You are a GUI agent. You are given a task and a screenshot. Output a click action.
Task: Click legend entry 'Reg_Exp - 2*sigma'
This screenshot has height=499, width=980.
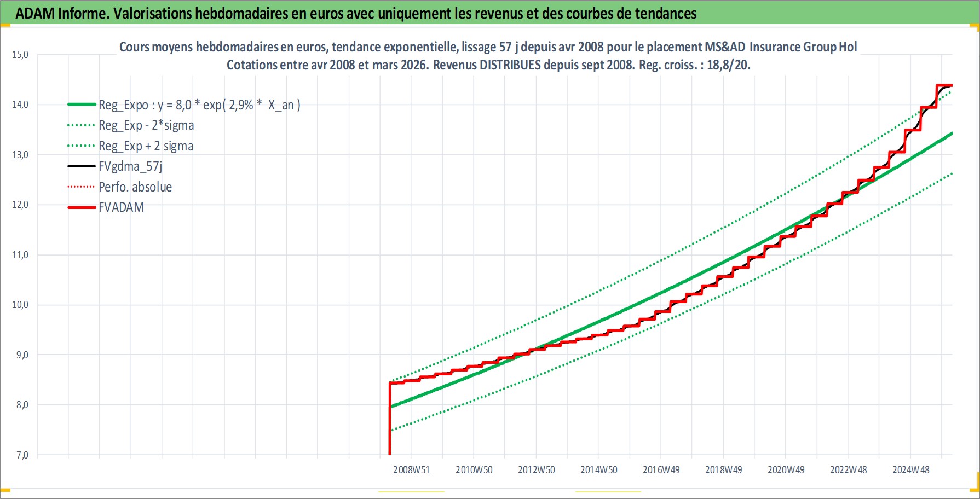[146, 125]
